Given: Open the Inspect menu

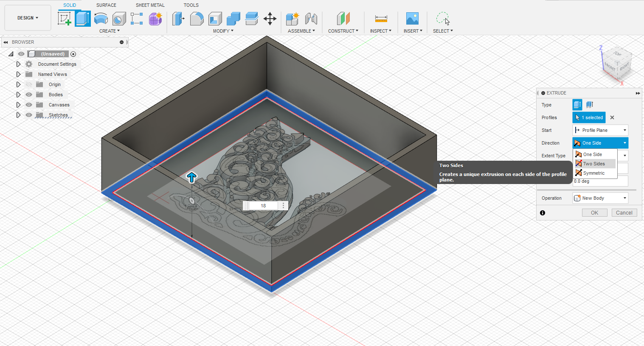Looking at the screenshot, I should [x=381, y=31].
